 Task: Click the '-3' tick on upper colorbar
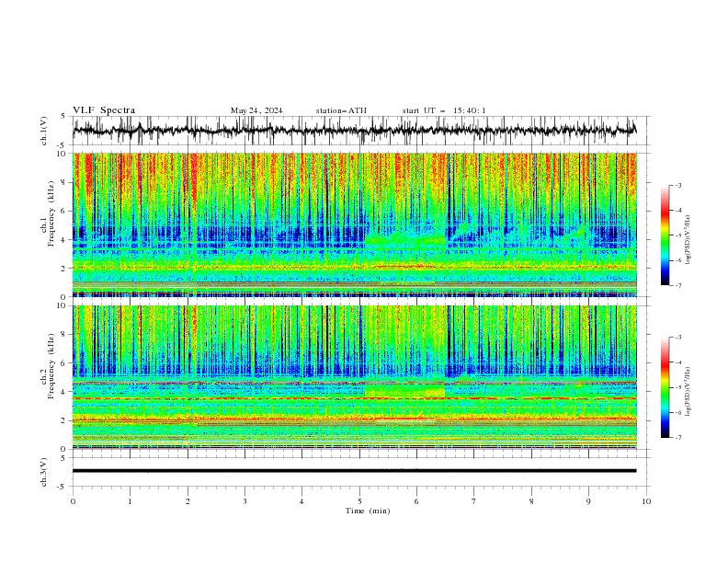(x=678, y=185)
